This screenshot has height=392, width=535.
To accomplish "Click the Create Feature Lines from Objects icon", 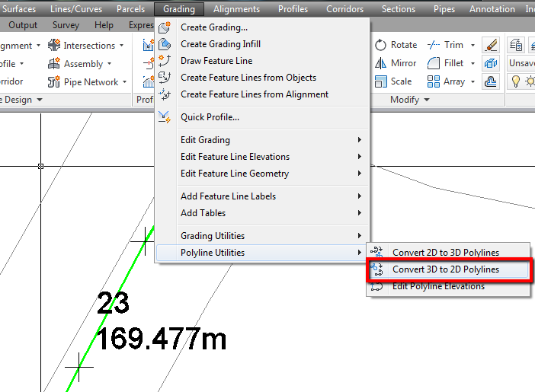I will coord(165,78).
